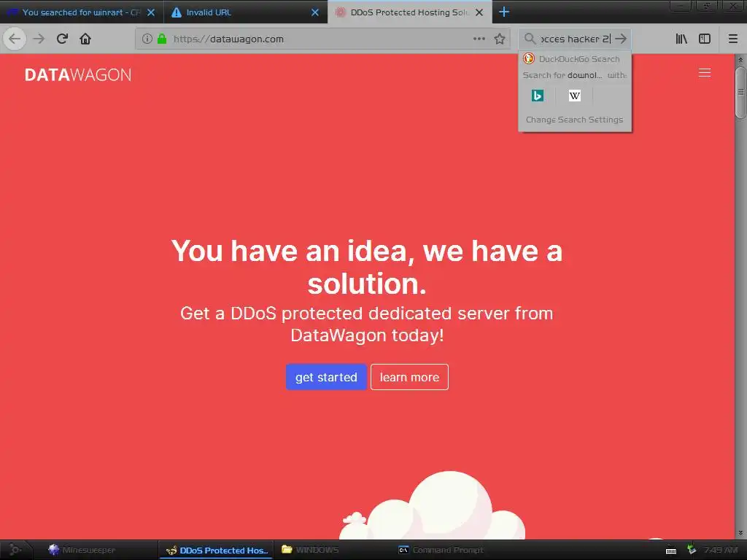The height and width of the screenshot is (560, 747).
Task: Close the 'You searched for winrart' tab
Action: click(151, 12)
